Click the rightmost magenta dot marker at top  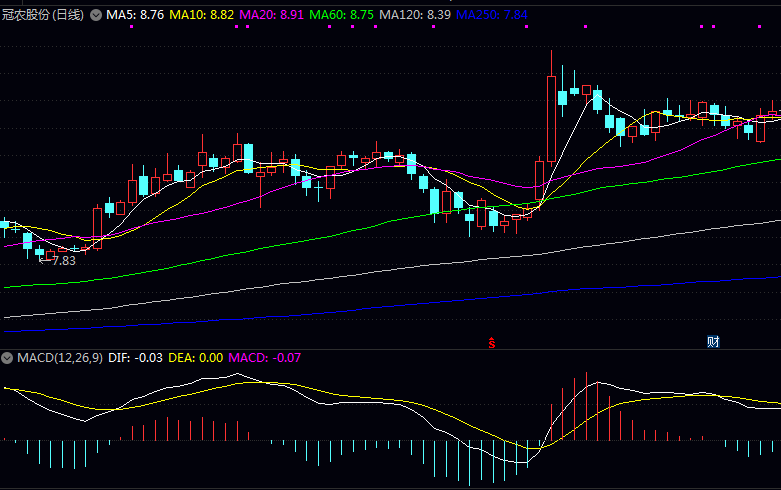714,27
